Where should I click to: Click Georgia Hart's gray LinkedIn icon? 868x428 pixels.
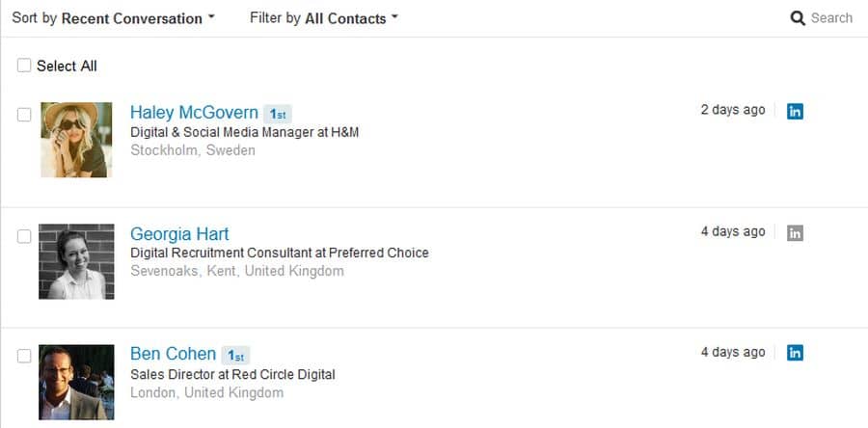click(x=795, y=233)
